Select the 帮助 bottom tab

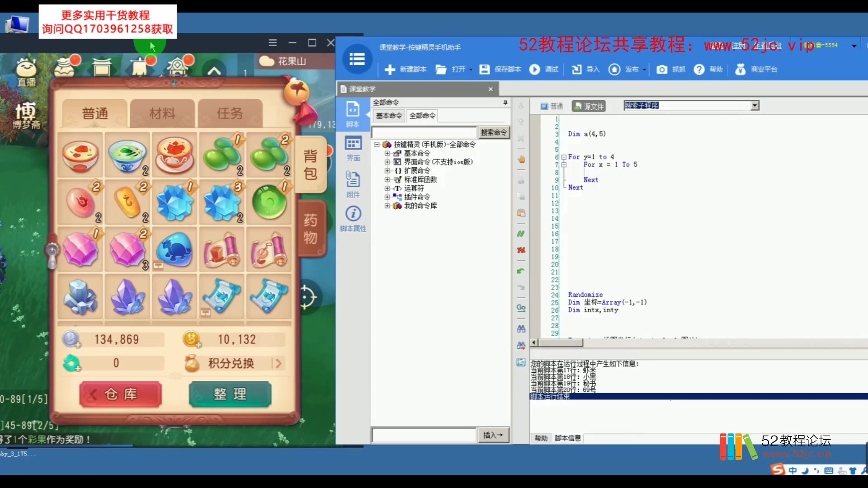click(541, 438)
